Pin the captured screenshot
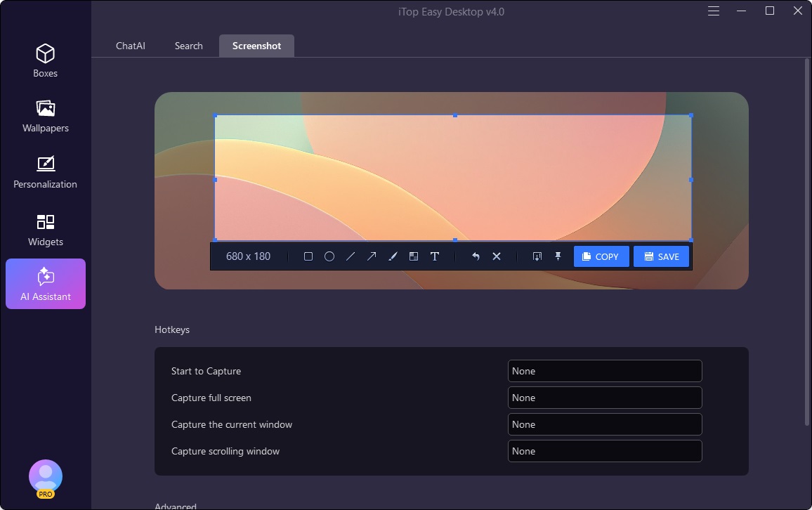 click(x=558, y=256)
